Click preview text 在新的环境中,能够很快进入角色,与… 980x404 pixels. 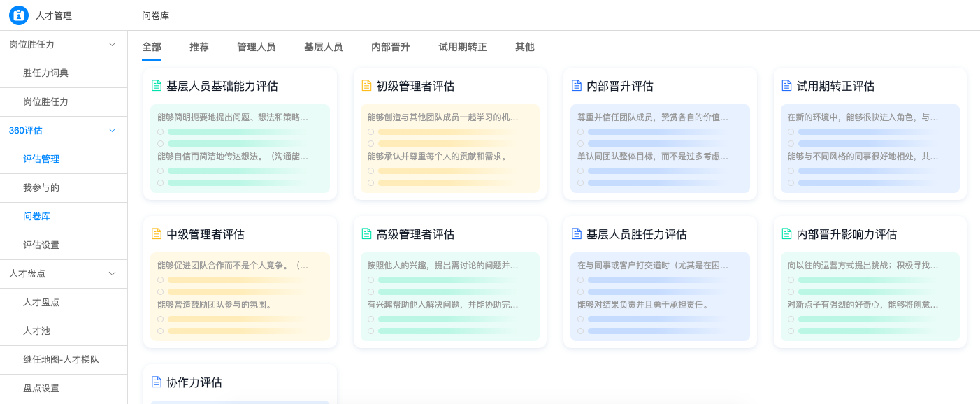pos(863,117)
